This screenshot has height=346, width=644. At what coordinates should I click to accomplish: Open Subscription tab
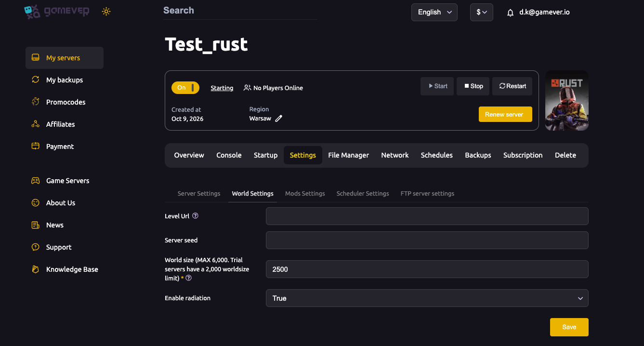523,155
